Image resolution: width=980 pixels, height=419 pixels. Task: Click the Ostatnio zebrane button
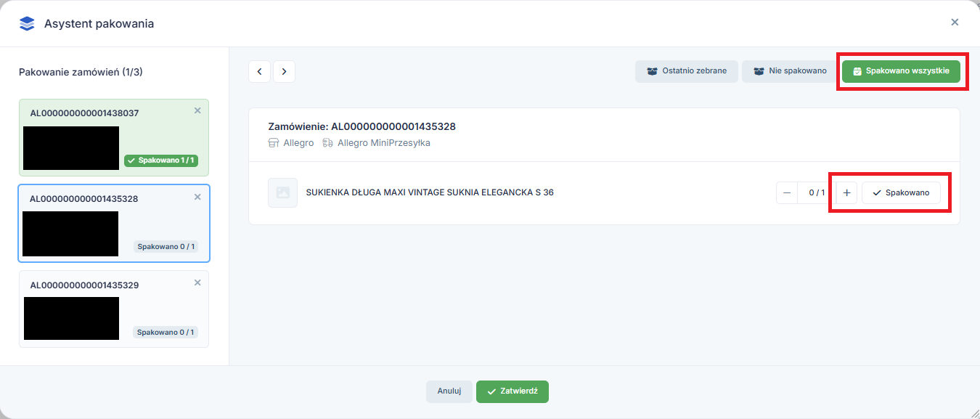tap(687, 71)
